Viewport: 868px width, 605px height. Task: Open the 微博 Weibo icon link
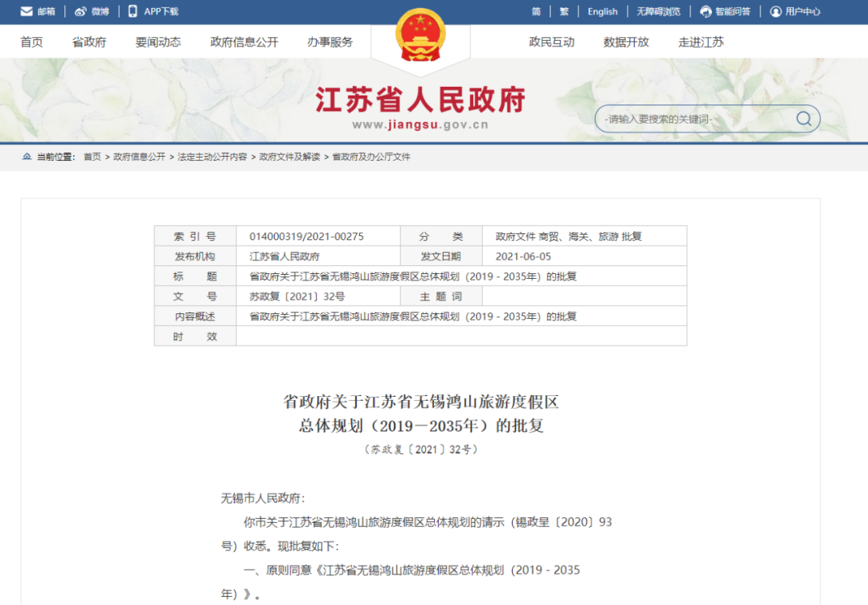click(x=80, y=11)
